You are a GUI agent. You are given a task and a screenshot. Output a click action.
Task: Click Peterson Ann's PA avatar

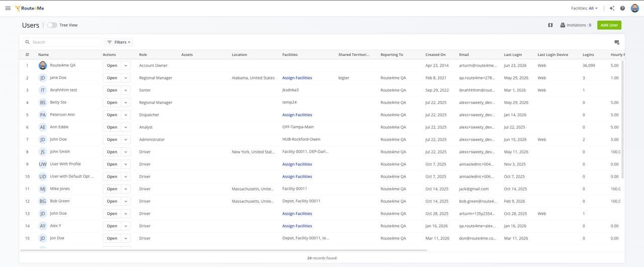click(x=43, y=115)
